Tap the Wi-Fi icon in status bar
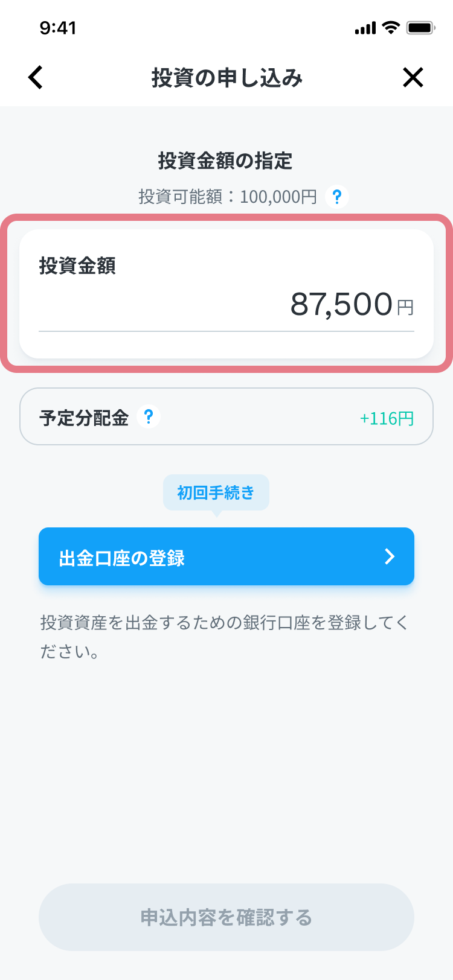The height and width of the screenshot is (980, 453). coord(391,28)
